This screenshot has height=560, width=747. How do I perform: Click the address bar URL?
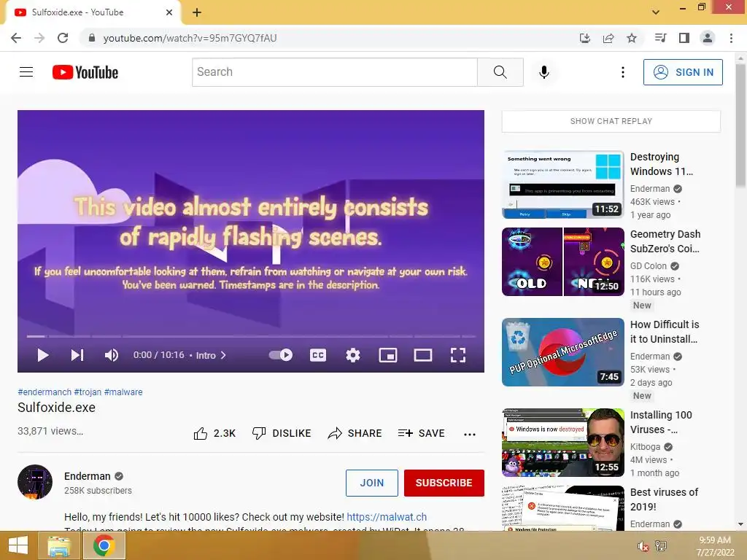190,38
